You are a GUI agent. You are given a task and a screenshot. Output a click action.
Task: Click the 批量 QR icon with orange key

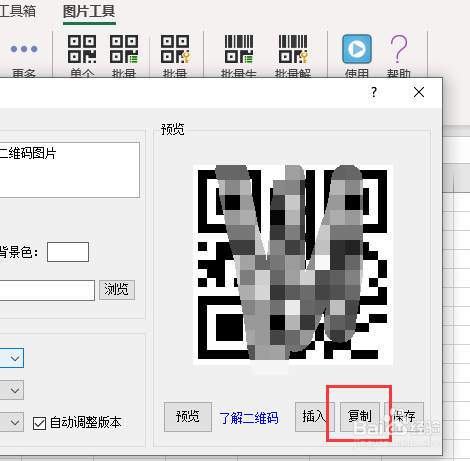(175, 49)
